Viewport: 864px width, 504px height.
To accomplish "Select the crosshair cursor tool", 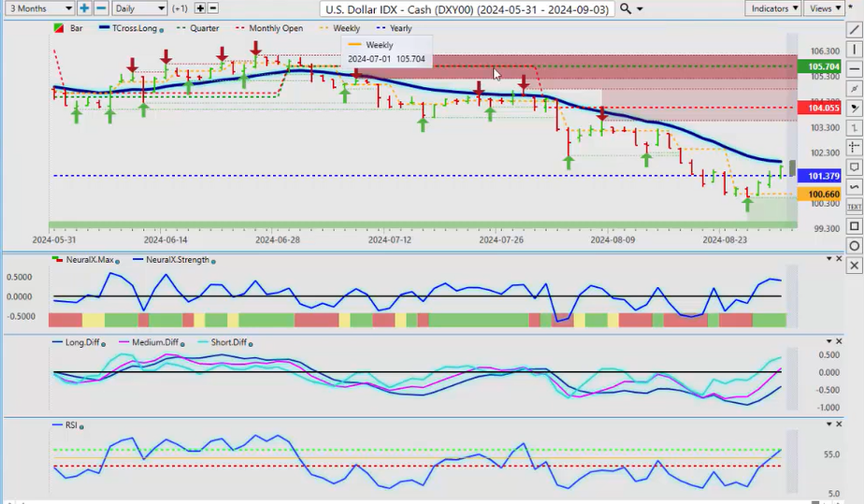I will point(854,148).
